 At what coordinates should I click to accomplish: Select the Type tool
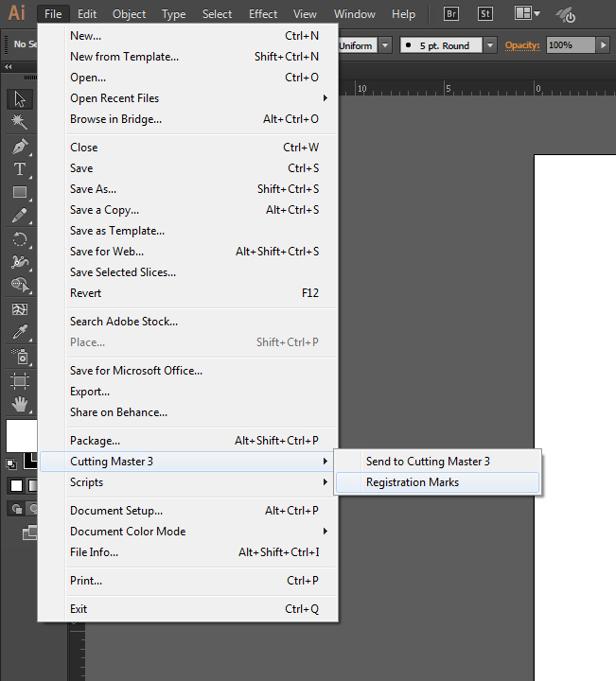19,169
